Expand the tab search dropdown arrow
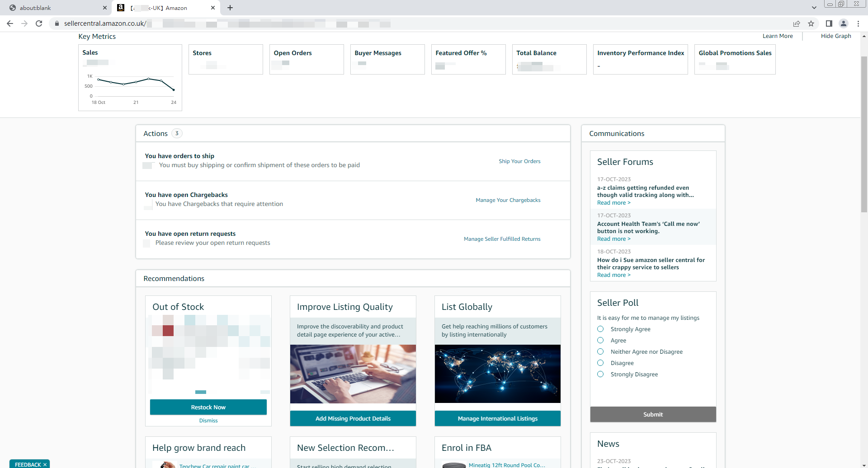868x468 pixels. [814, 8]
